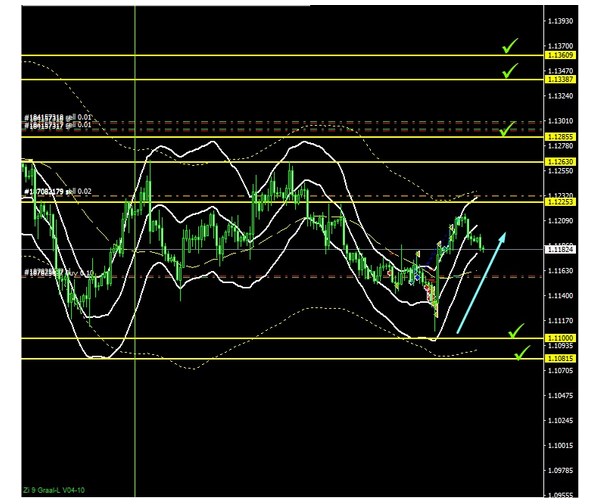The image size is (591, 504).
Task: Click the 1.13930 price axis value
Action: [560, 21]
